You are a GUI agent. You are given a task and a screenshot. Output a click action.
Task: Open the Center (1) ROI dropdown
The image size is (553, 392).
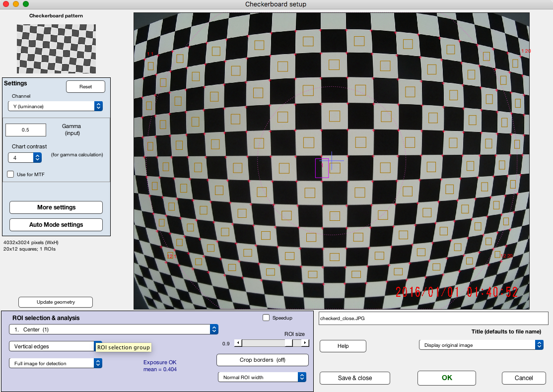pyautogui.click(x=114, y=329)
